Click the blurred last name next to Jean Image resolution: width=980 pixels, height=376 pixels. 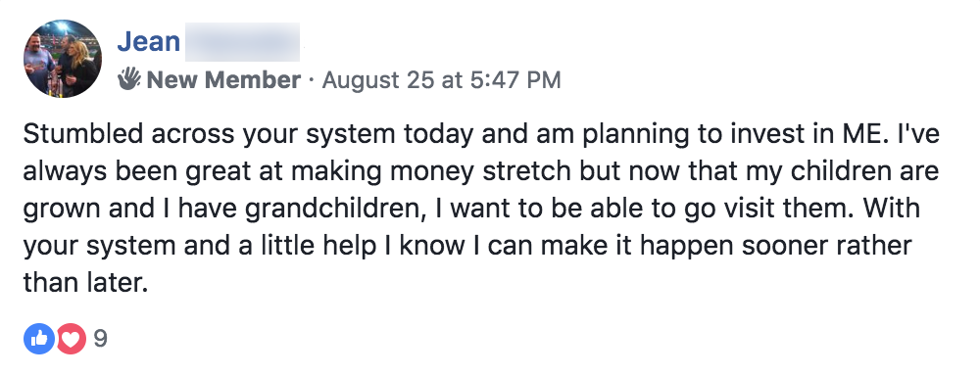pyautogui.click(x=242, y=42)
